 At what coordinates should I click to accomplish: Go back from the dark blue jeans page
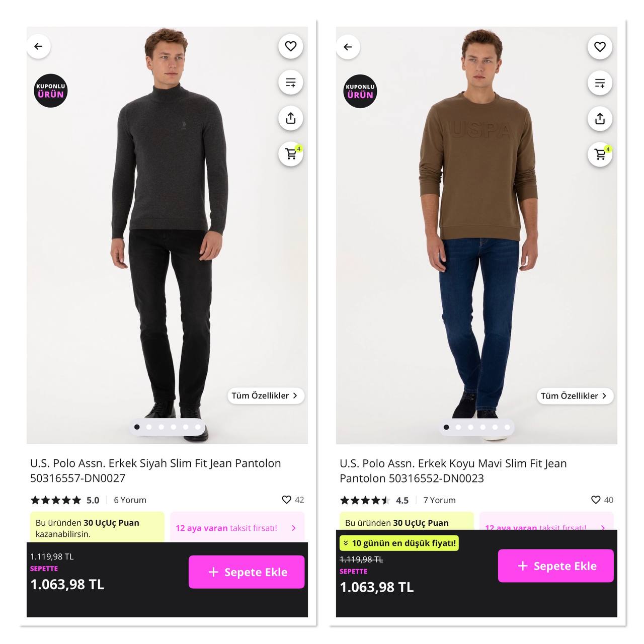click(x=348, y=47)
